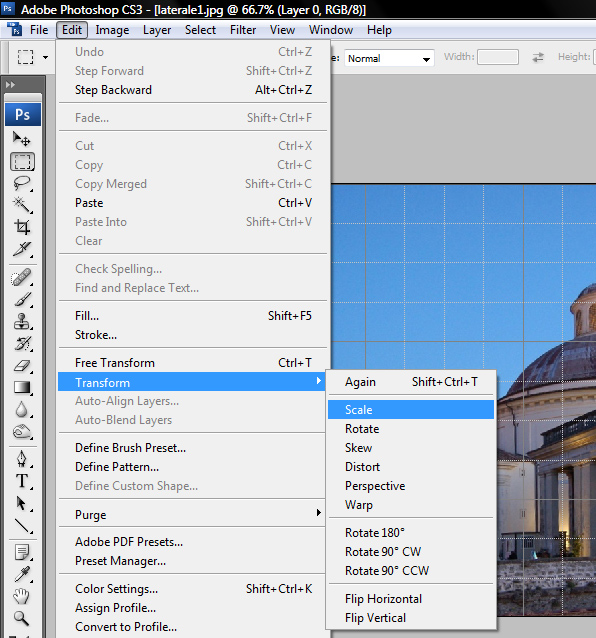596x638 pixels.
Task: Choose Free Transform
Action: pos(193,363)
